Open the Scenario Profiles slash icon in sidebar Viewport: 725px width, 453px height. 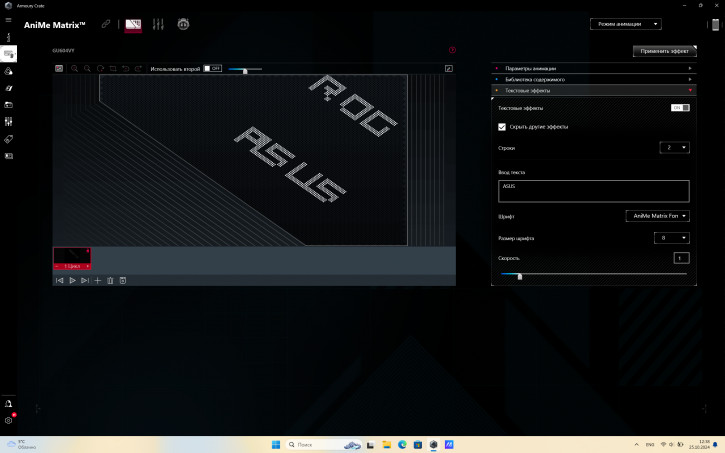pos(8,88)
